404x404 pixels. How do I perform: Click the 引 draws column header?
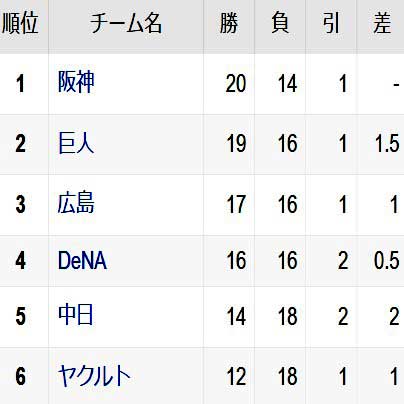coord(331,24)
